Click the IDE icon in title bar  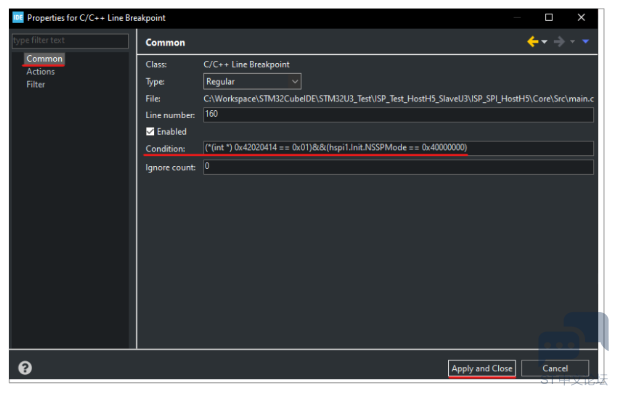coord(18,17)
